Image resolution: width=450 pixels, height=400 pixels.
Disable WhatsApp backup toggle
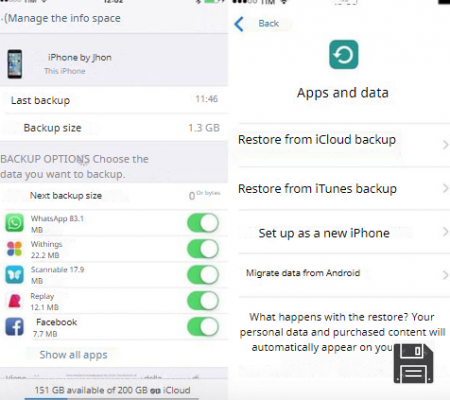click(x=203, y=223)
